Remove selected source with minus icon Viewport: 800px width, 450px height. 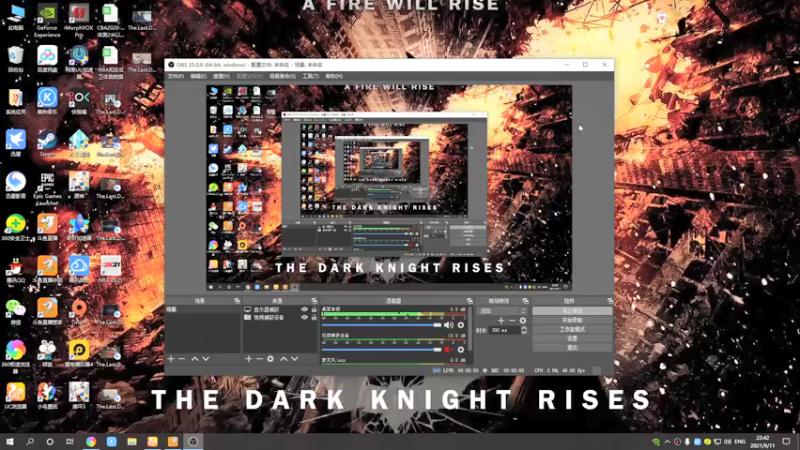click(x=259, y=359)
